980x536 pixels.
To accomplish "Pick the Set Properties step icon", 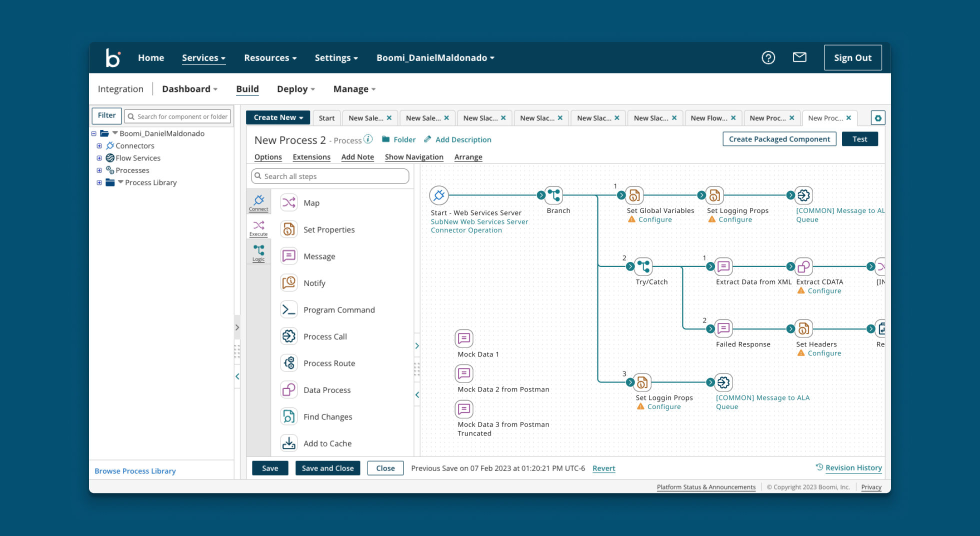I will coord(289,229).
